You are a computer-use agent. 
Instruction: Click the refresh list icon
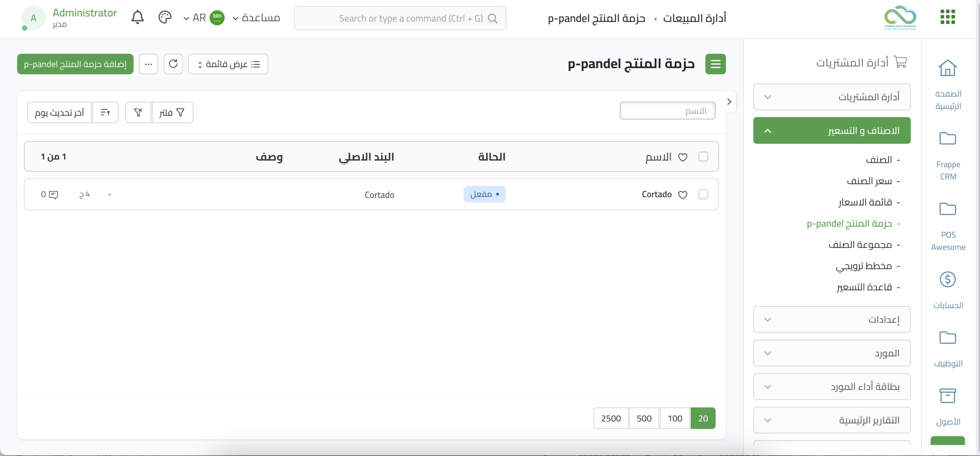173,64
